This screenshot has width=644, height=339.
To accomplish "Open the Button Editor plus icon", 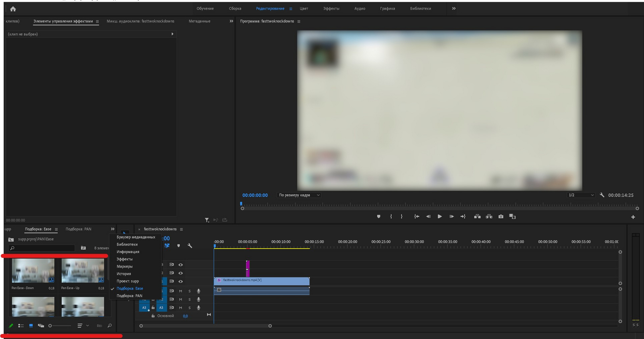I will click(x=633, y=217).
